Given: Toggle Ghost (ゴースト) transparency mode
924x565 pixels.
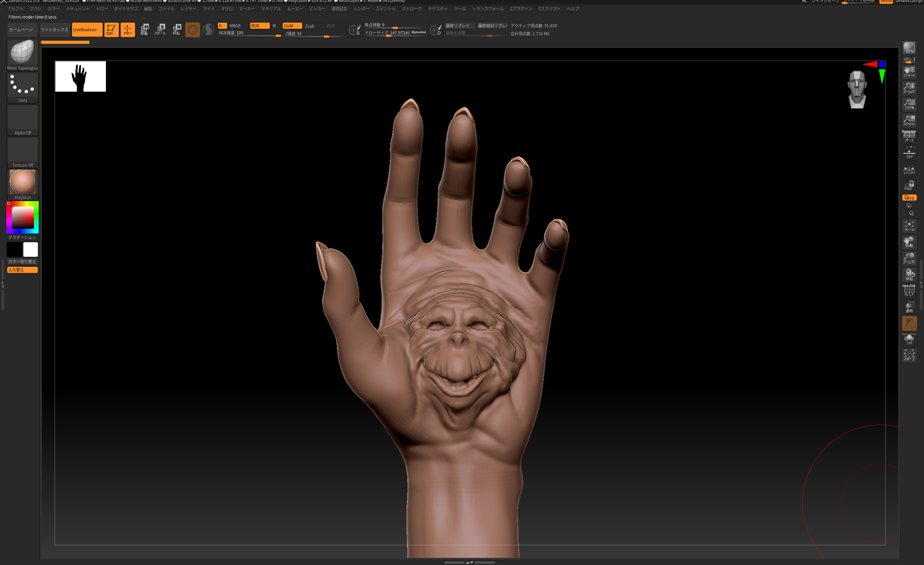Looking at the screenshot, I should click(909, 323).
